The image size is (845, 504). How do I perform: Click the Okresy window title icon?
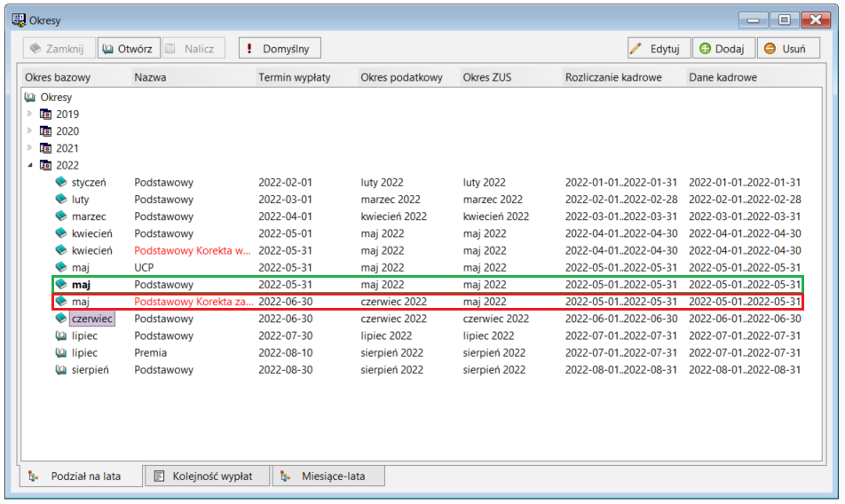(19, 20)
